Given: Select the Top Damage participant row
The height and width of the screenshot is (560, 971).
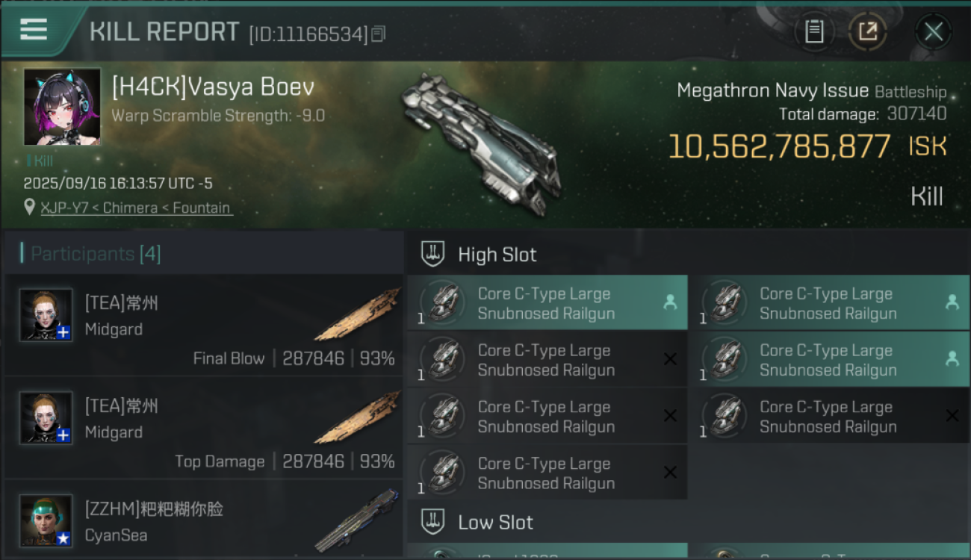Looking at the screenshot, I should pyautogui.click(x=203, y=429).
